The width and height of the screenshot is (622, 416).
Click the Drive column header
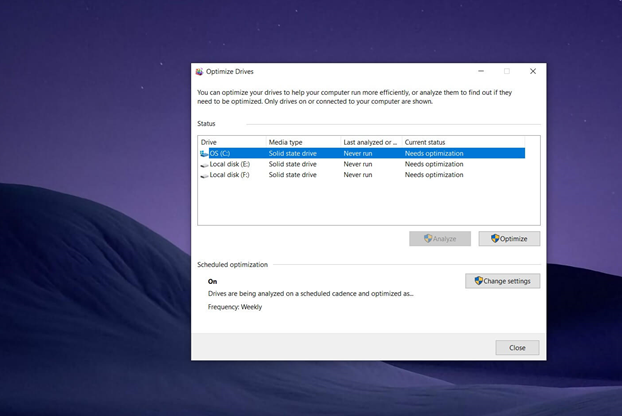[232, 142]
